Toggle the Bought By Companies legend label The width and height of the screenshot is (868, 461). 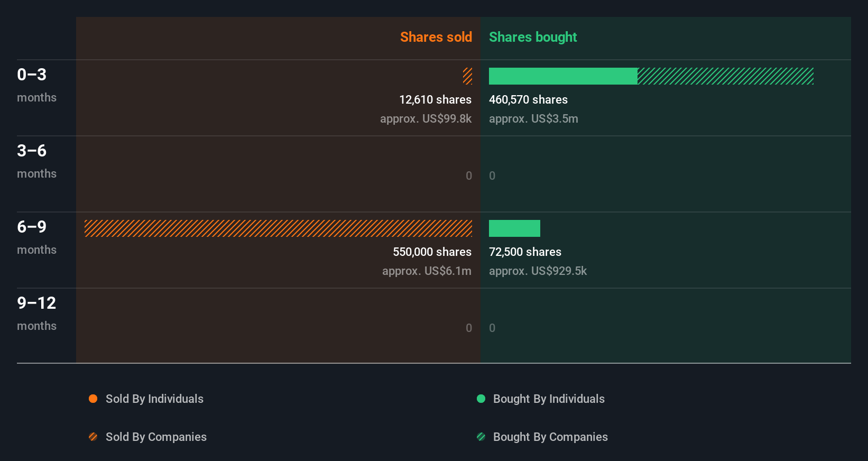point(550,437)
